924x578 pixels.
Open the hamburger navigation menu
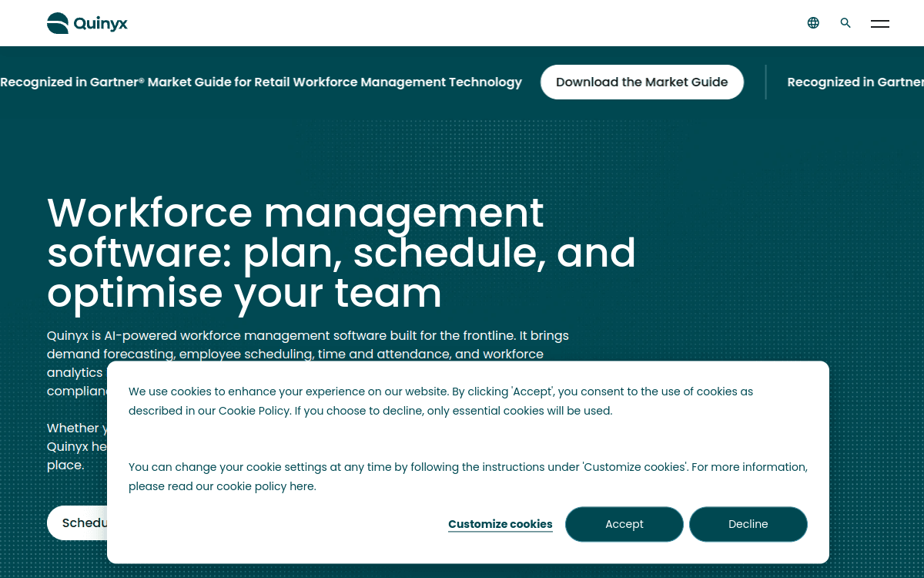[880, 24]
